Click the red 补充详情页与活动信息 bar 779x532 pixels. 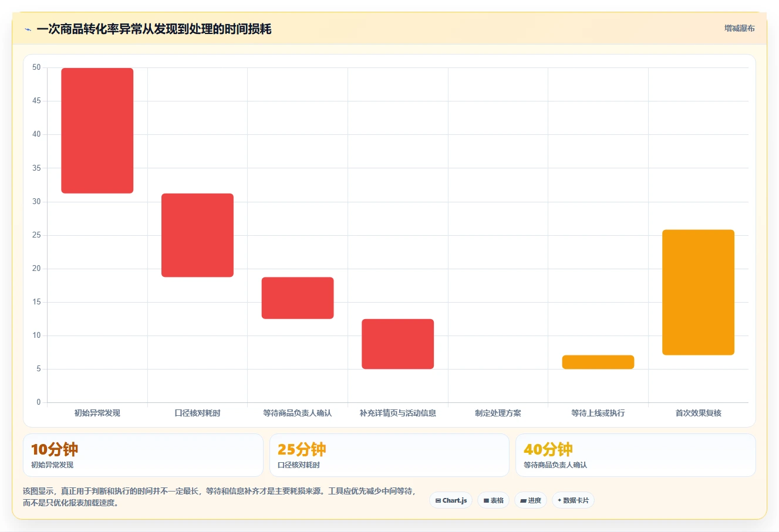[x=398, y=344]
